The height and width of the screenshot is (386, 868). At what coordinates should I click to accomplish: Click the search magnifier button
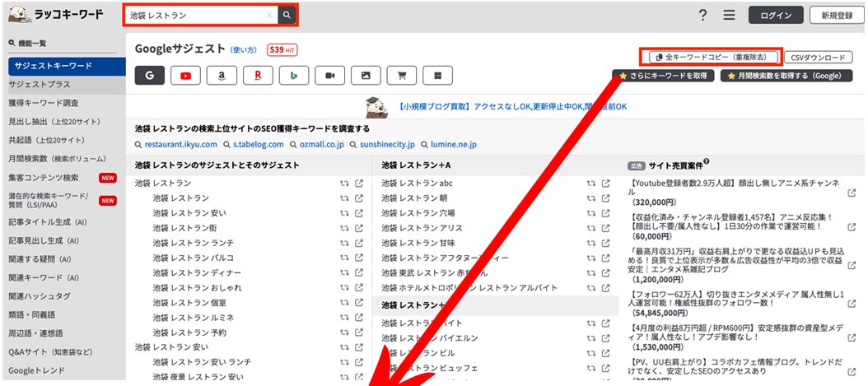(287, 16)
